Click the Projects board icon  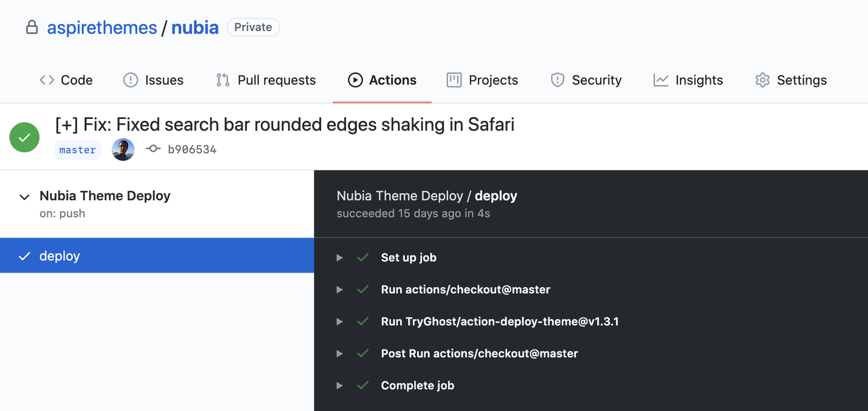click(454, 80)
